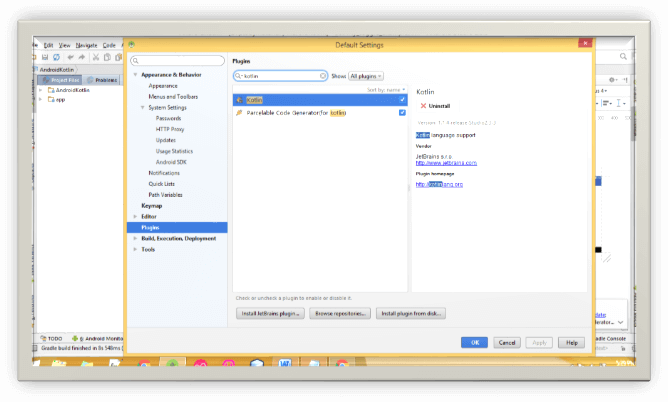Click the AndroidKotlin folder icon in project tree
The image size is (668, 402).
click(51, 90)
